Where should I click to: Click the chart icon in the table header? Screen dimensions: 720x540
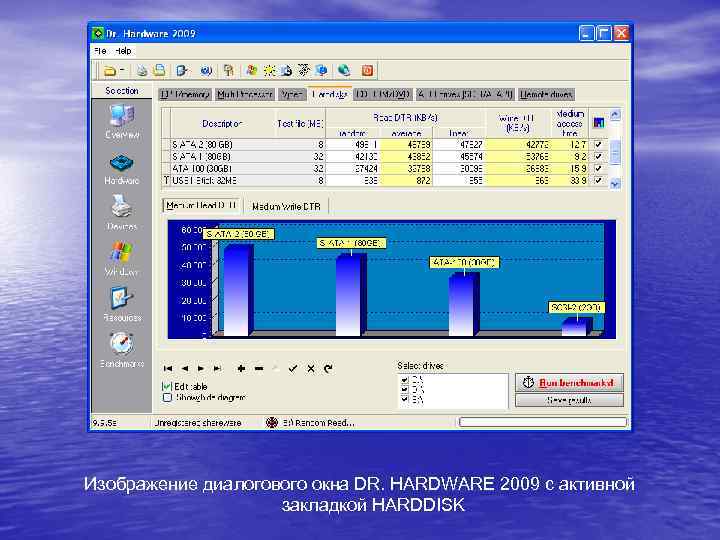click(x=598, y=123)
